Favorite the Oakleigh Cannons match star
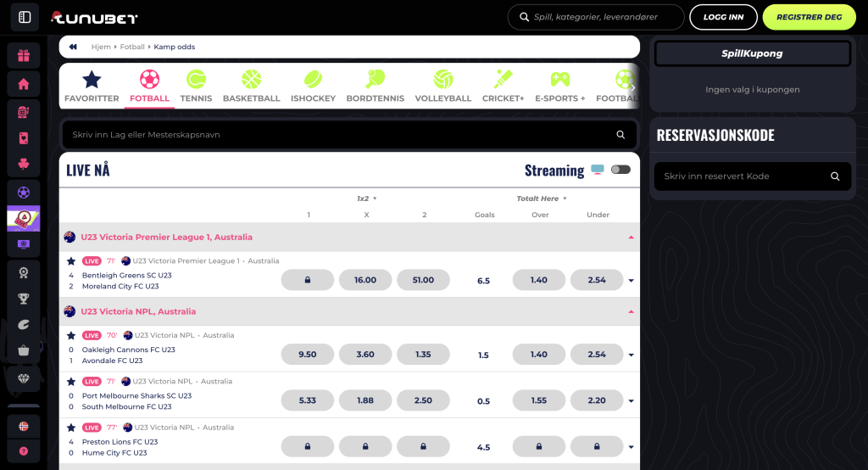Viewport: 868px width, 470px height. [x=71, y=335]
